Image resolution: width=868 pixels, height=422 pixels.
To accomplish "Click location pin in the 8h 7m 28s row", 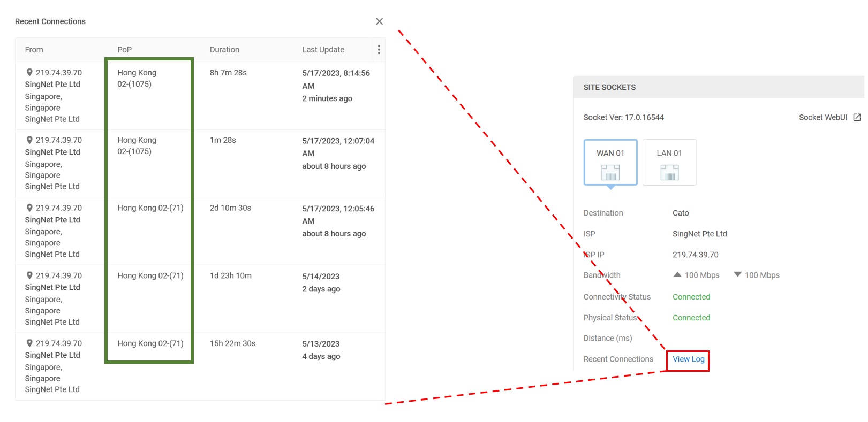I will pyautogui.click(x=29, y=72).
